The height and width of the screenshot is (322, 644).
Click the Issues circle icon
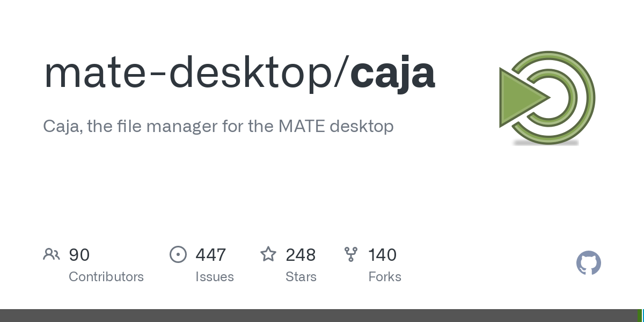click(x=178, y=254)
